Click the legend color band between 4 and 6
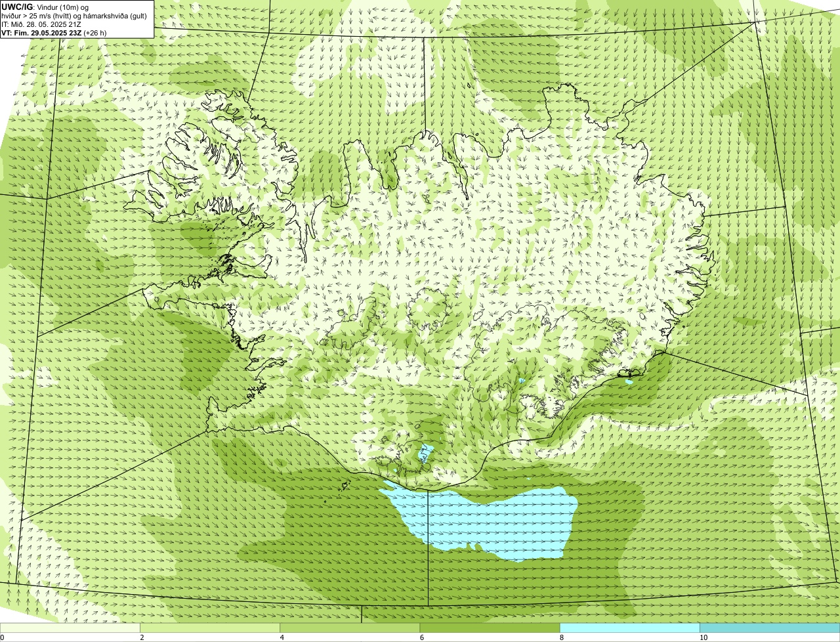The height and width of the screenshot is (642, 840). click(350, 628)
